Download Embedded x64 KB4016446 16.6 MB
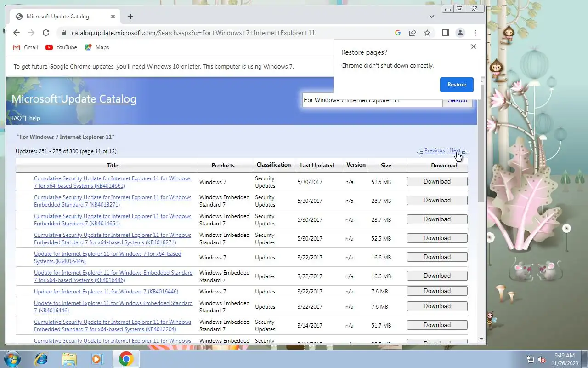Image resolution: width=588 pixels, height=368 pixels. pos(437,276)
